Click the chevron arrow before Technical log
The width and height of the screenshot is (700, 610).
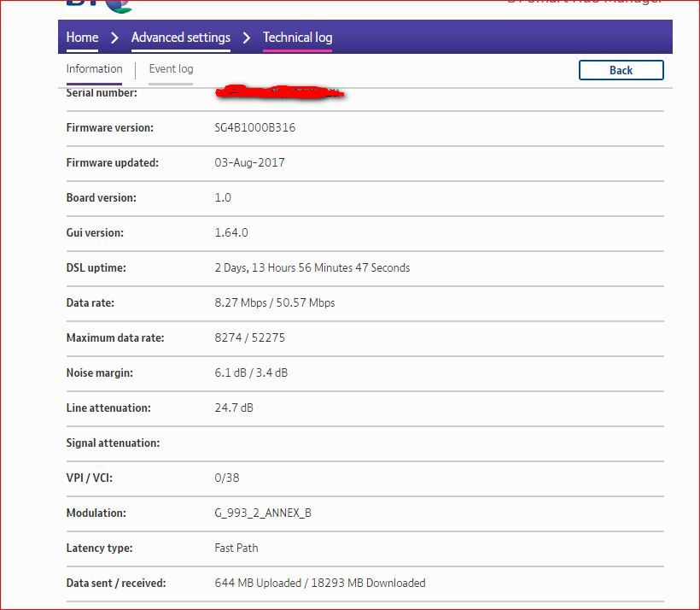click(x=247, y=38)
